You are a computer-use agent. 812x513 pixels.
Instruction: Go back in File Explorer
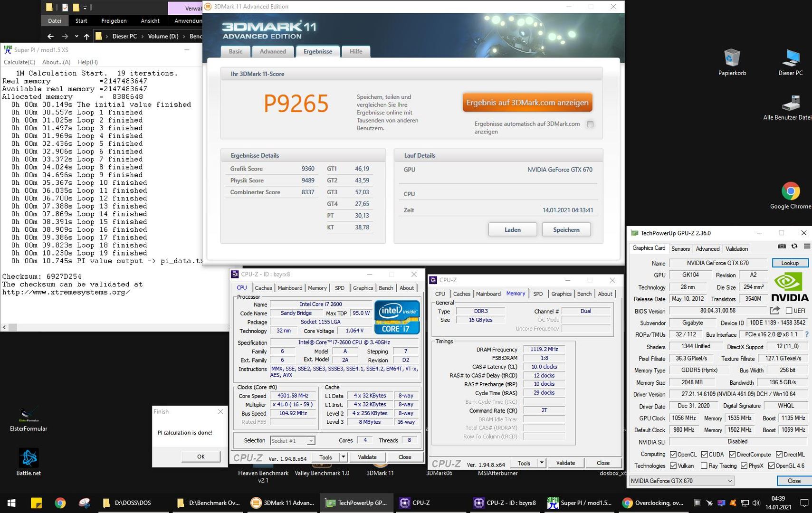[x=51, y=36]
